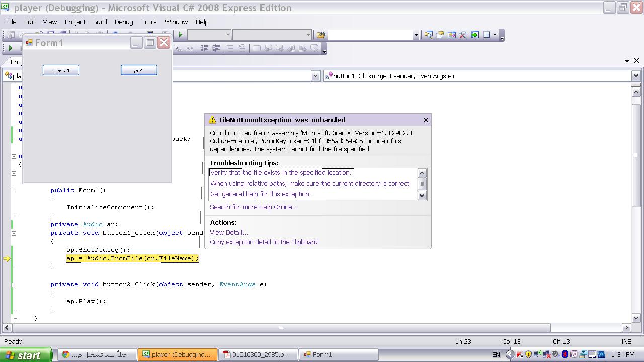Image resolution: width=644 pixels, height=362 pixels.
Task: Click the View Detail... link
Action: 229,232
